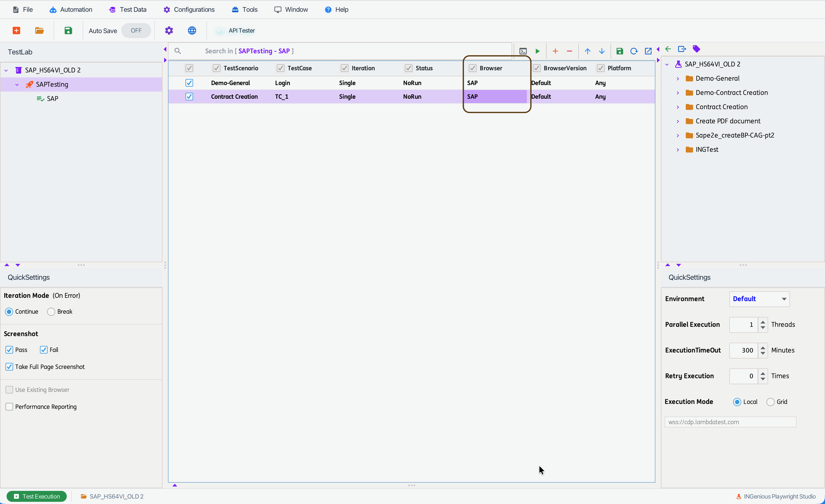
Task: Click the purple tag icon
Action: point(696,49)
